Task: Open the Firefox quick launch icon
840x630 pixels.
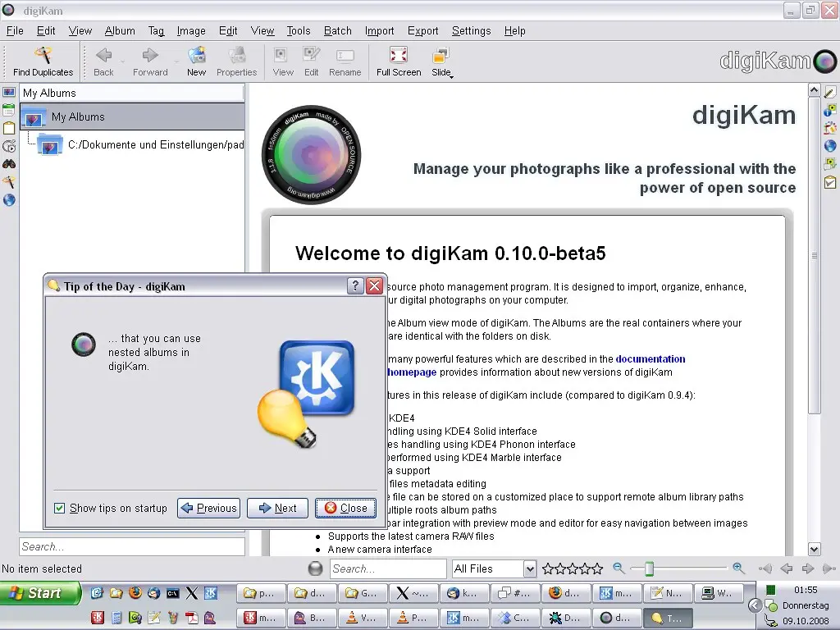Action: (135, 592)
